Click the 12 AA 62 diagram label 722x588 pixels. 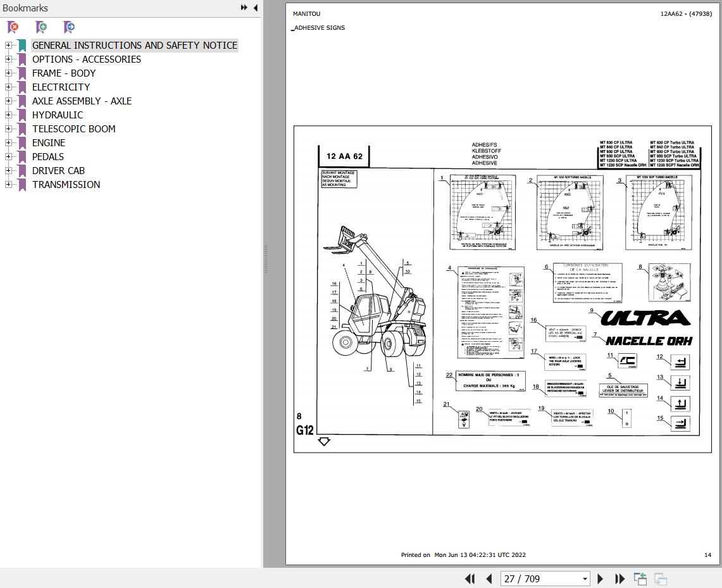[344, 156]
